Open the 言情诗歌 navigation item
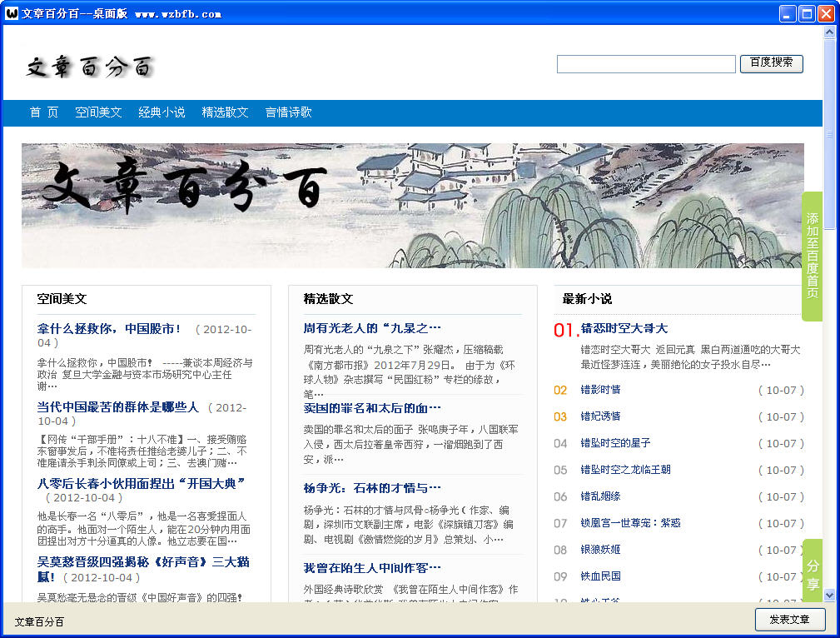The image size is (840, 638). pos(288,112)
